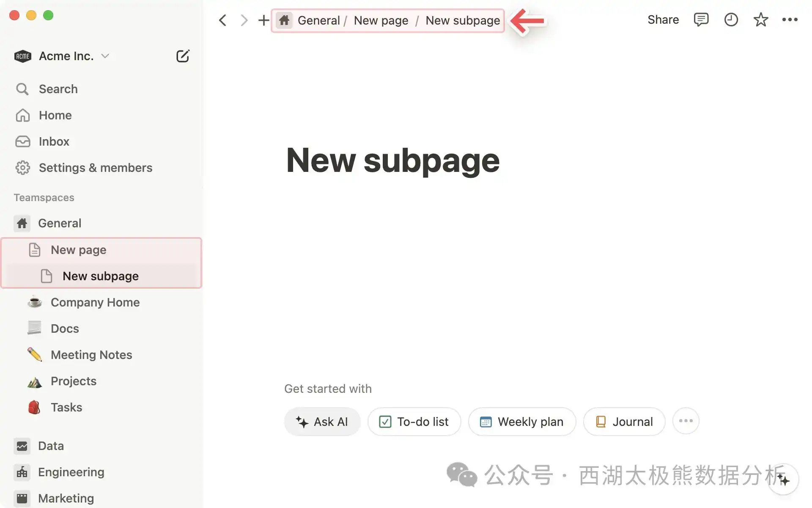Star this page as favorite
The height and width of the screenshot is (508, 812).
point(760,19)
